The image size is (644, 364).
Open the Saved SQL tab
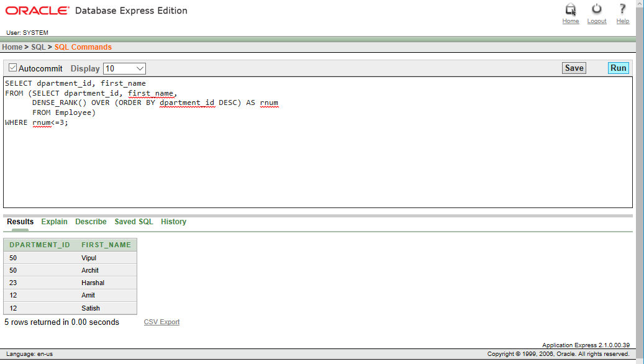134,222
